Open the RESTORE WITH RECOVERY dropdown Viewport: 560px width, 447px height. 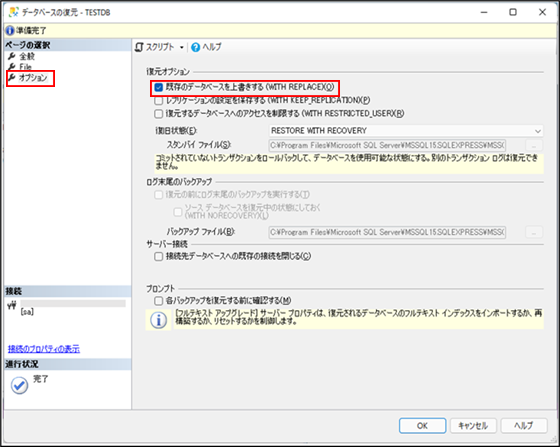click(406, 131)
